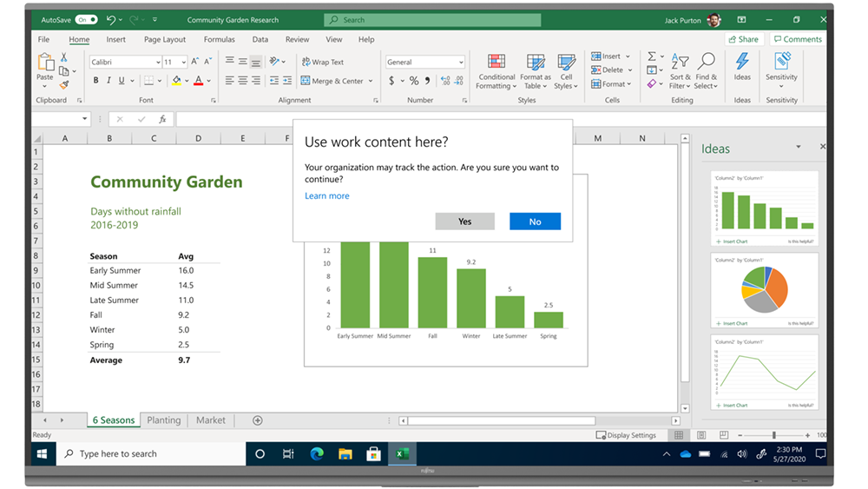Increase font size with large A icon
The height and width of the screenshot is (489, 868).
[194, 62]
